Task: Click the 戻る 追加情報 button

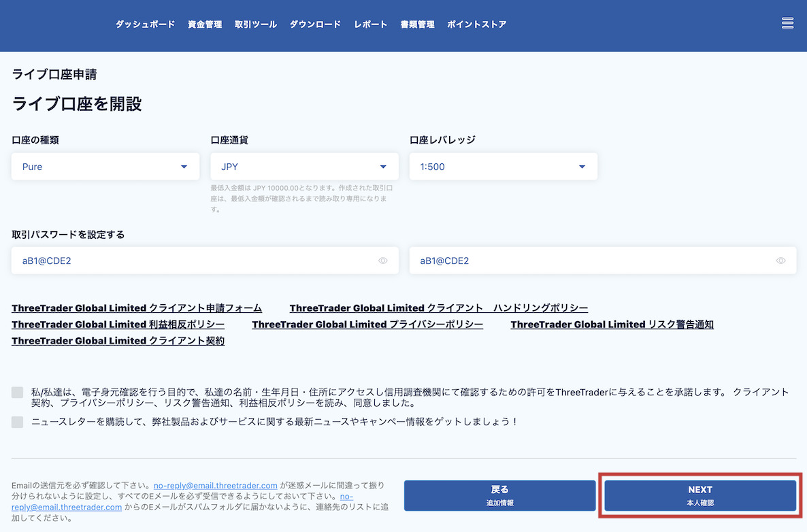Action: (x=499, y=495)
